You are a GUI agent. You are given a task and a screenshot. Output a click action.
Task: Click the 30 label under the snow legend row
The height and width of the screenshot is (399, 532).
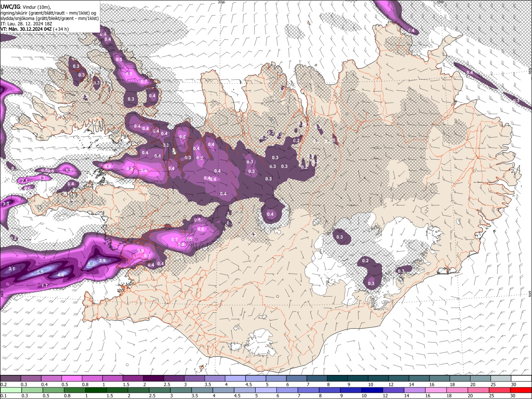(x=513, y=384)
